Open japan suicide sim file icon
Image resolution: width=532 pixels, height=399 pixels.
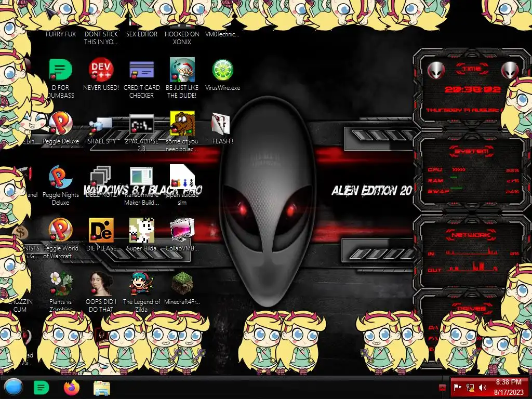182,177
